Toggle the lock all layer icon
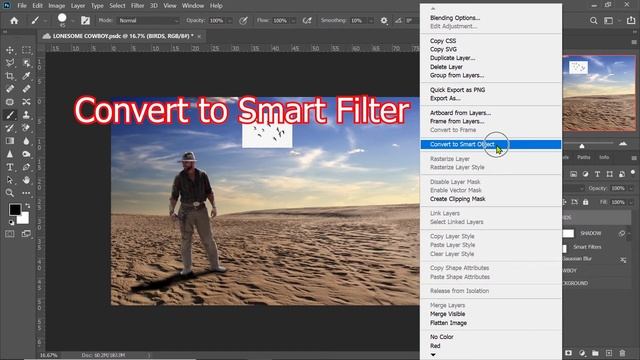Screen dimensions: 640x360 point(585,202)
